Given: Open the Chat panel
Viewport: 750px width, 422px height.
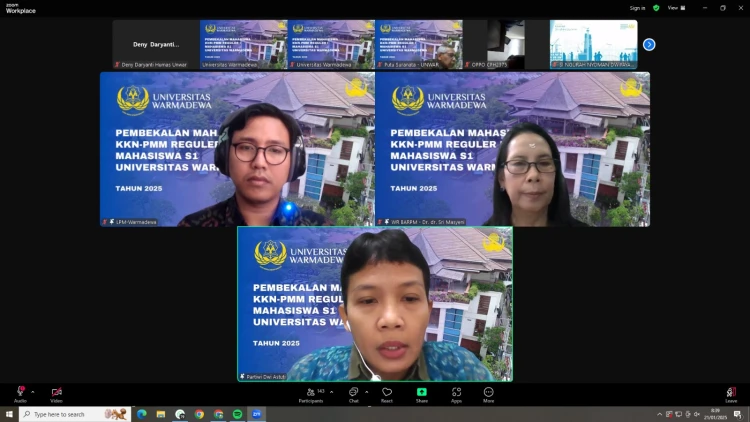Looking at the screenshot, I should (x=353, y=395).
